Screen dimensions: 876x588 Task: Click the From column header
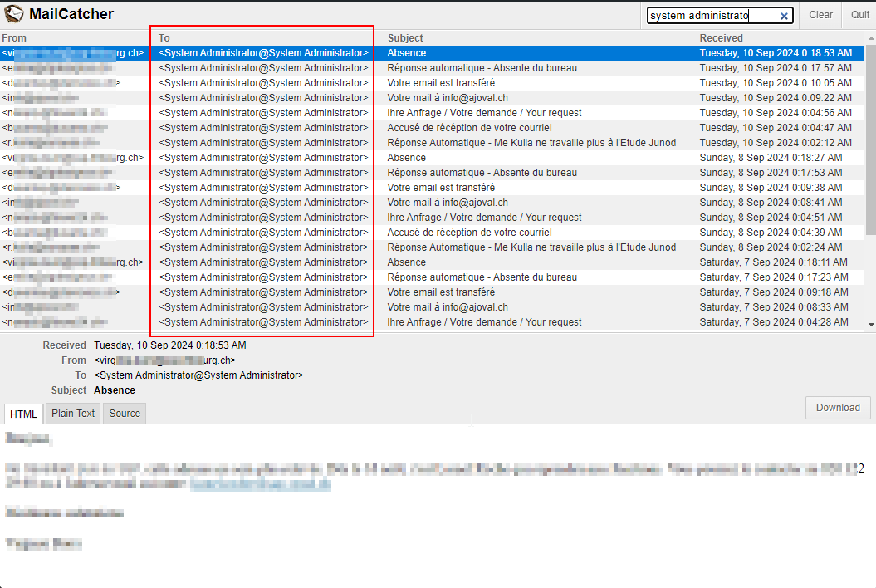point(15,38)
